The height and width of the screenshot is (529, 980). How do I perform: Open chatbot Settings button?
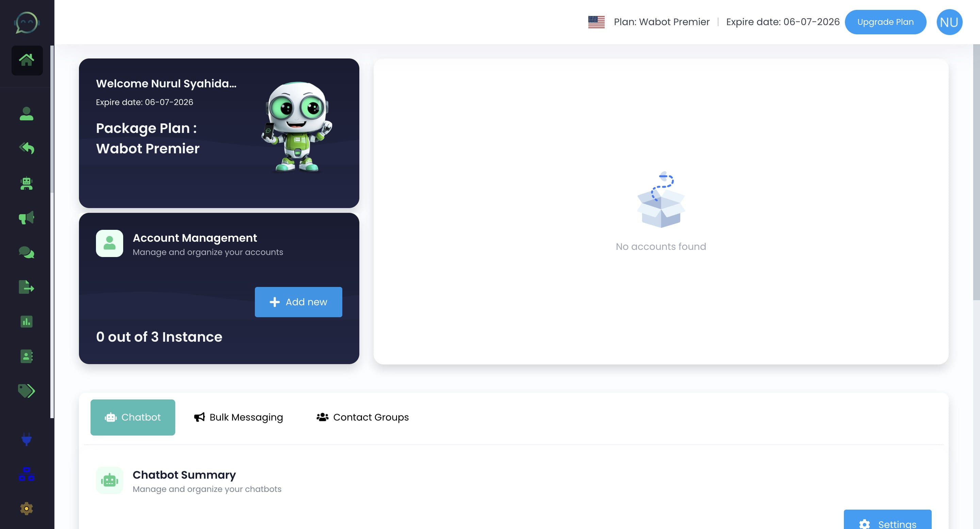[x=887, y=519]
